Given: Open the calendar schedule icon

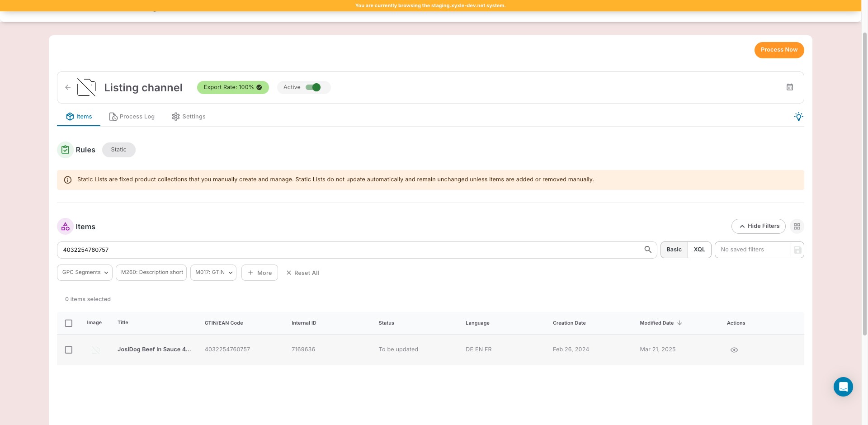Looking at the screenshot, I should (x=789, y=87).
